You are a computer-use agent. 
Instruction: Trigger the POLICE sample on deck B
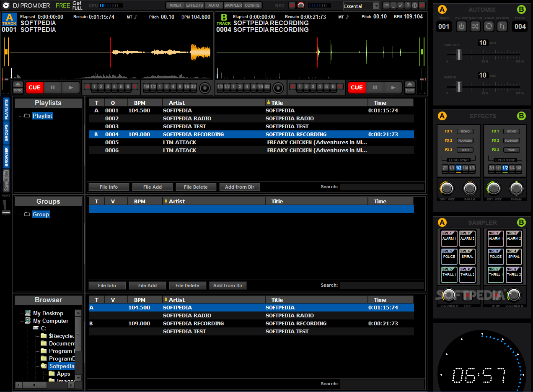point(496,256)
